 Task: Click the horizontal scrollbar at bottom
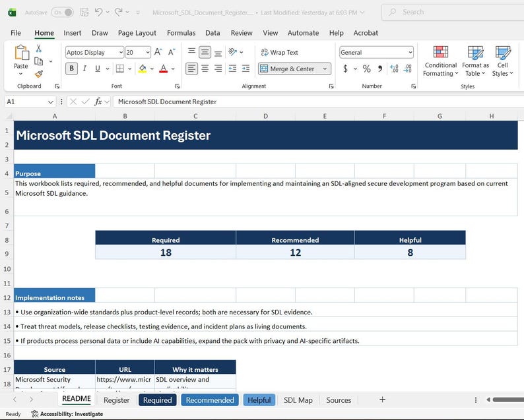(x=508, y=400)
